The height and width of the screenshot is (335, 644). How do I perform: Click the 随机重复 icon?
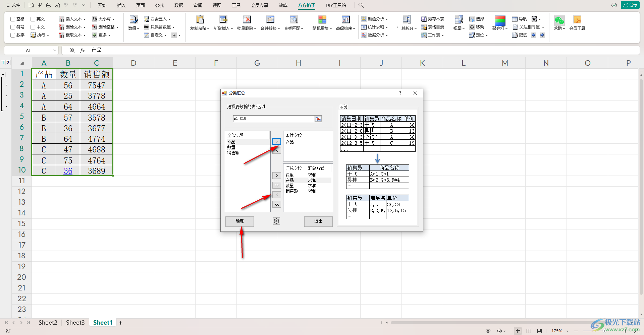[322, 20]
